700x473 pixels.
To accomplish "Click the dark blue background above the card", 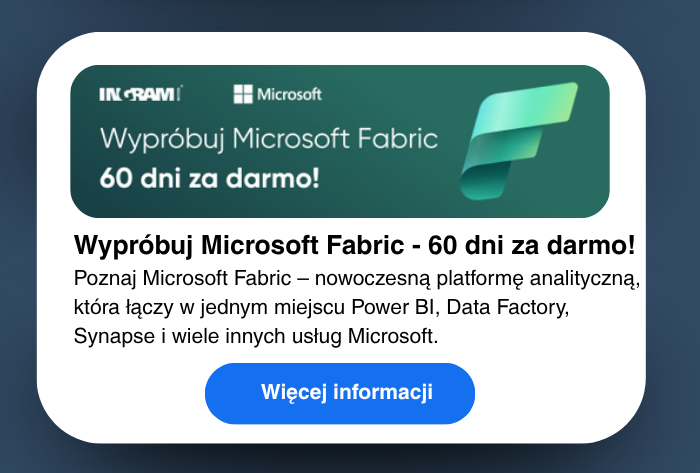I will (350, 14).
